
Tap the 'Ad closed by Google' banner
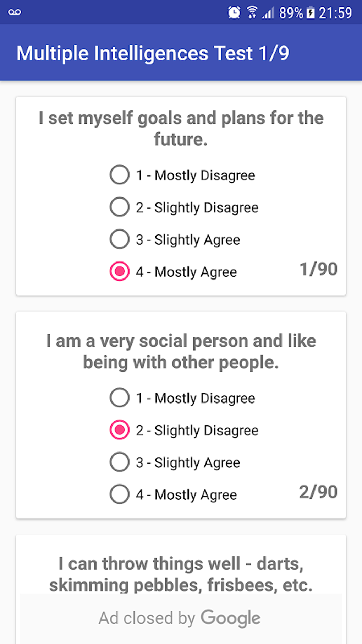[x=181, y=619]
